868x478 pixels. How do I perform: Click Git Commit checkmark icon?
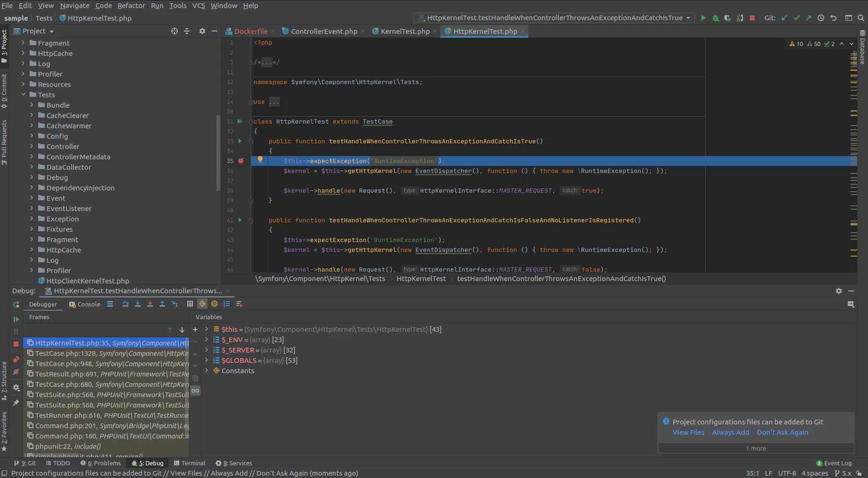(x=796, y=18)
